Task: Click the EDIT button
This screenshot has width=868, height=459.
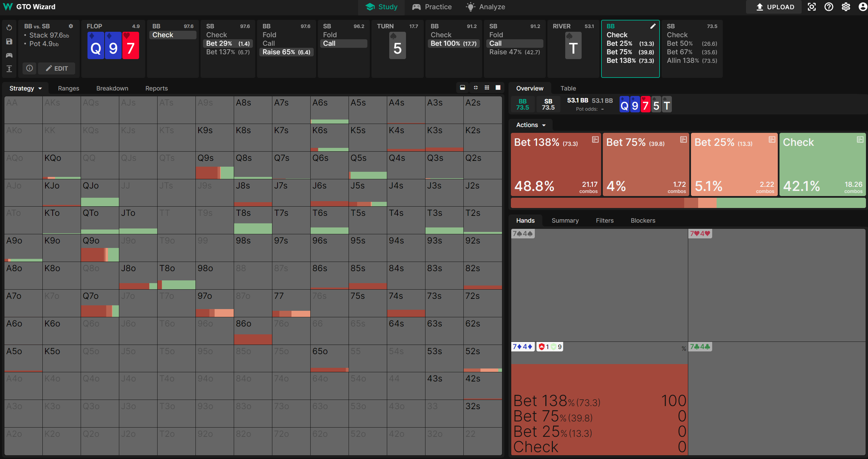Action: pyautogui.click(x=57, y=68)
